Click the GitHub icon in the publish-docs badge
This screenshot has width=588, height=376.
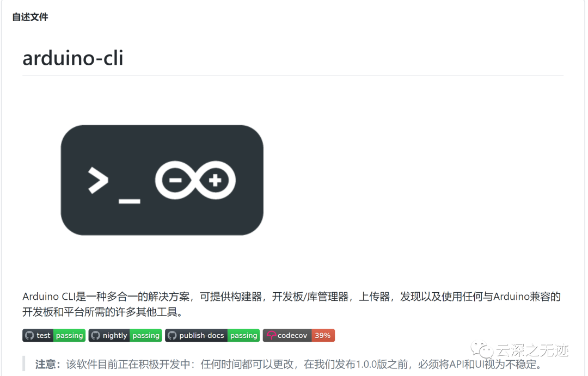[172, 336]
